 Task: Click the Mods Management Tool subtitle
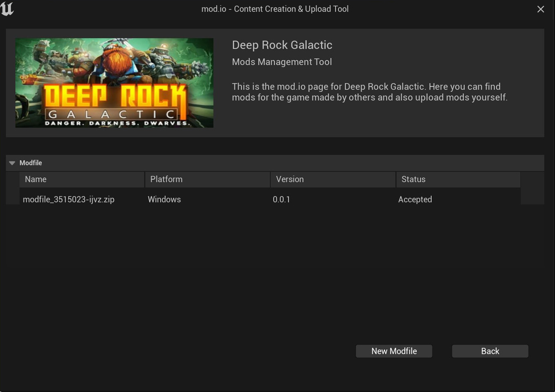pyautogui.click(x=282, y=62)
